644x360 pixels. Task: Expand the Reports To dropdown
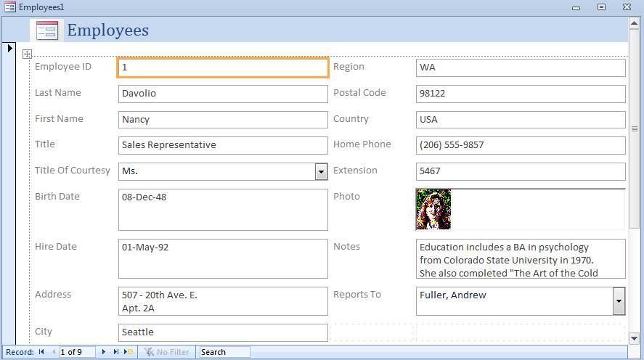619,300
